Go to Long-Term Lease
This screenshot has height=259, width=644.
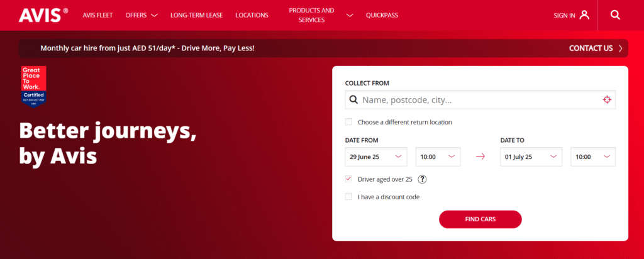click(196, 15)
